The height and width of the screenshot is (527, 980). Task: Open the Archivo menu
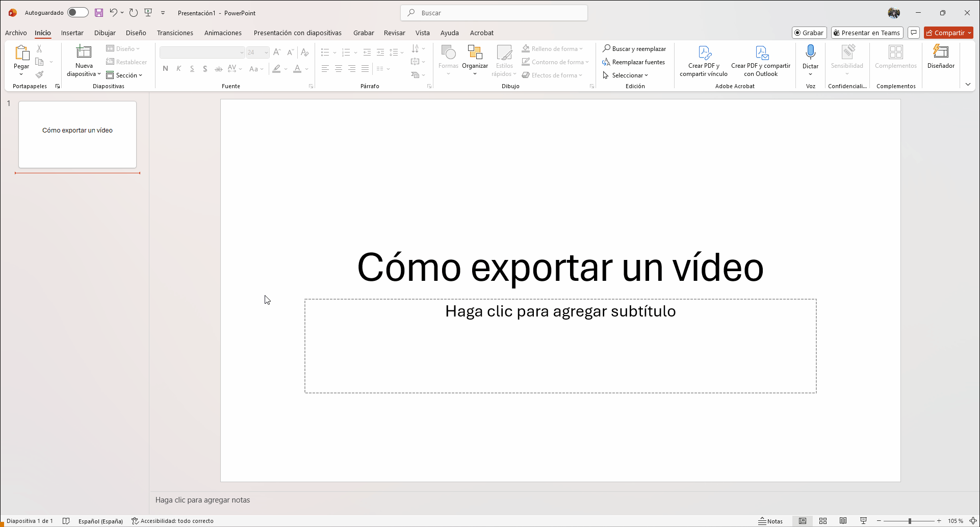click(x=16, y=33)
